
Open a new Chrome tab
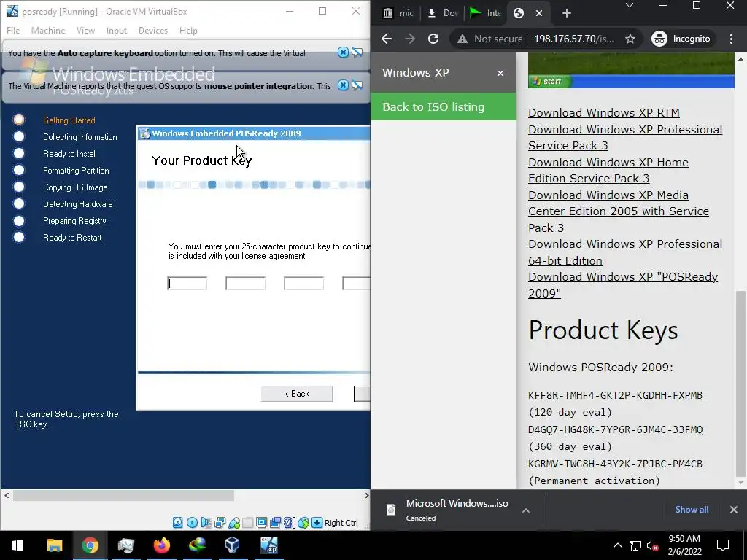tap(566, 13)
